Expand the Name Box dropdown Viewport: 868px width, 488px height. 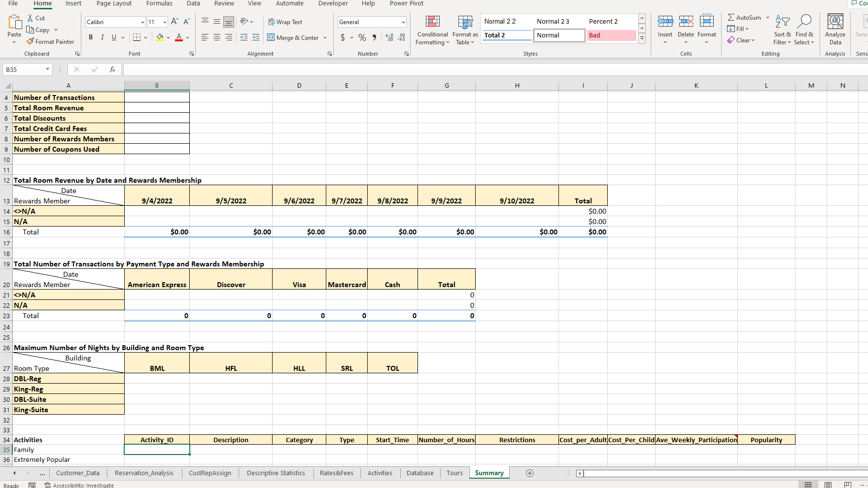pyautogui.click(x=47, y=69)
